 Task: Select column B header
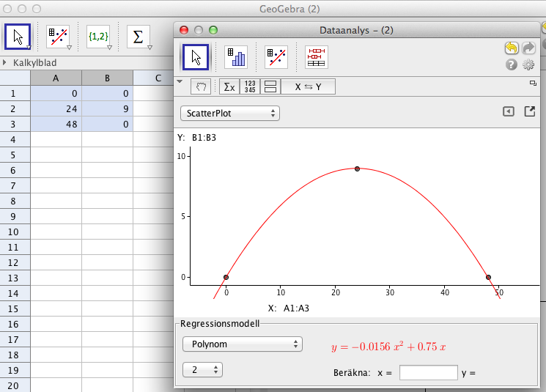tap(107, 78)
